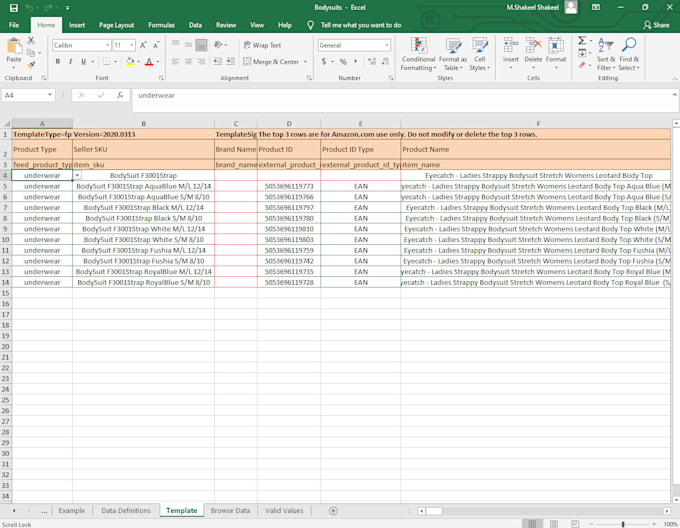
Task: Click the Share button
Action: click(x=656, y=25)
